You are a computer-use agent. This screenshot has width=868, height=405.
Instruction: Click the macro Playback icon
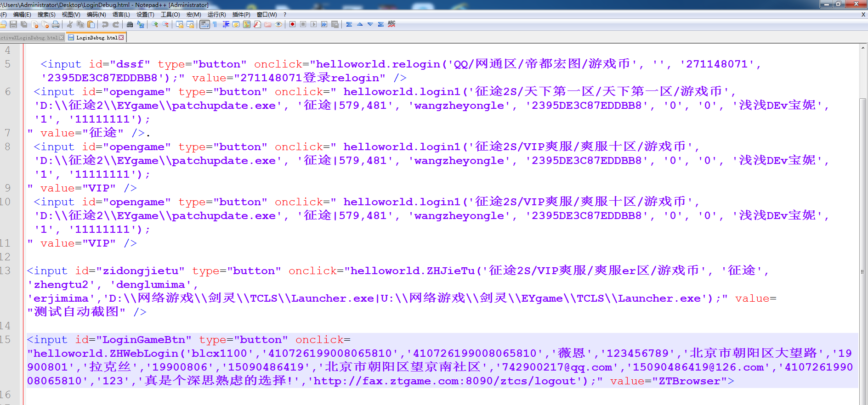click(313, 24)
